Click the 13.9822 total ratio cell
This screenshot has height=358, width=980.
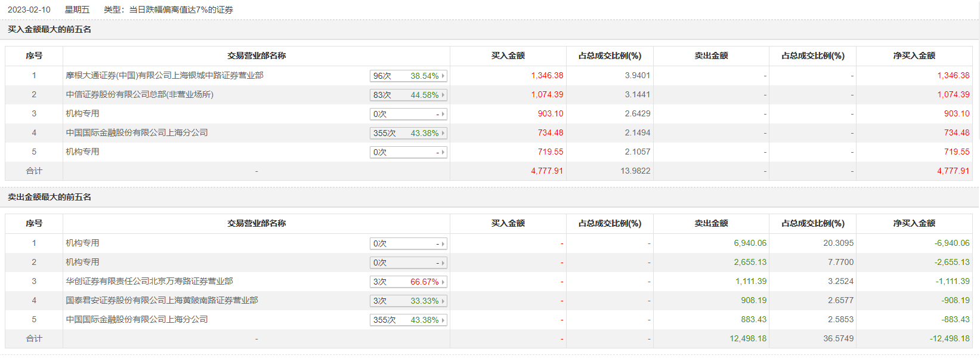[635, 171]
